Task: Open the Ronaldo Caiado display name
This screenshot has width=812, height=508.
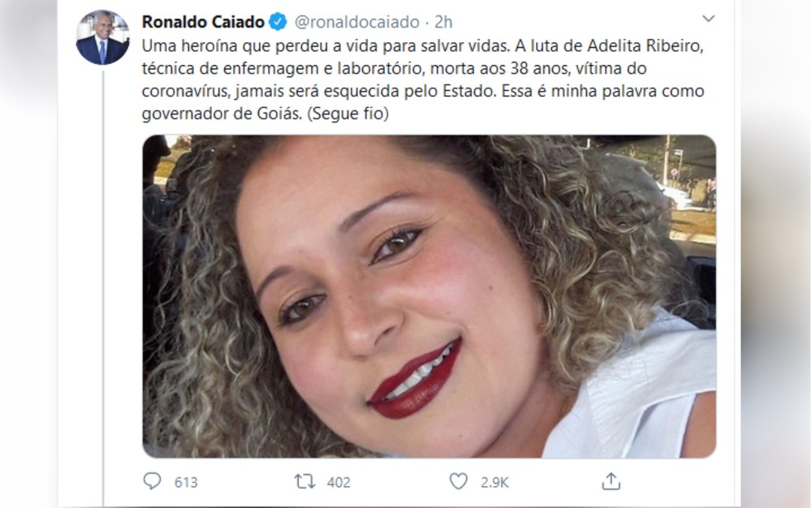Action: [x=203, y=22]
